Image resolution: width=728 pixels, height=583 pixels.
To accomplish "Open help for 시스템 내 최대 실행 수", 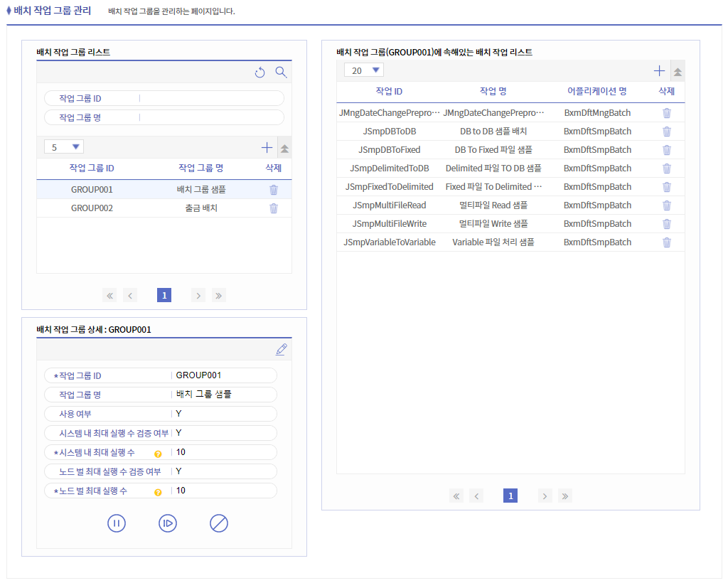I will pos(158,454).
